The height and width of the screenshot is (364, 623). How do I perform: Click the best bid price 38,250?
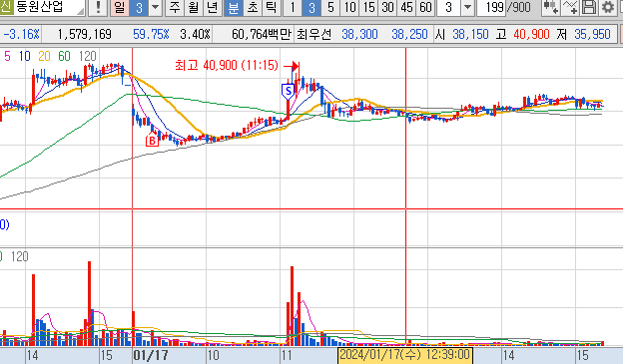pos(409,35)
